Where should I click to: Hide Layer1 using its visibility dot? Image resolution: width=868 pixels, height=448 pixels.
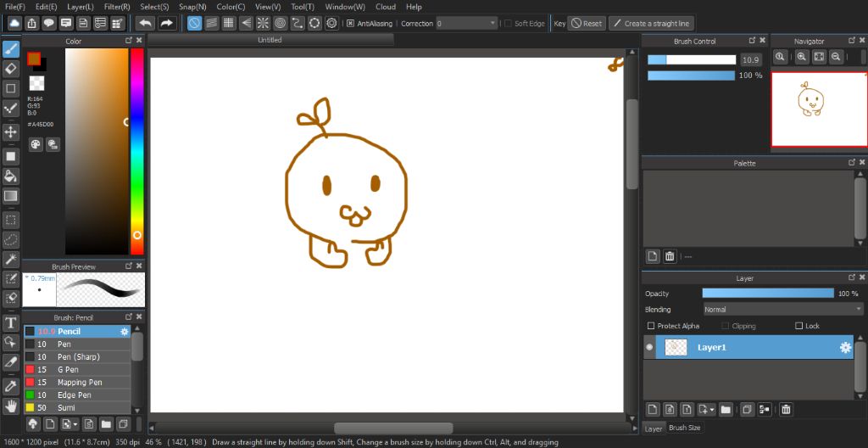click(649, 348)
